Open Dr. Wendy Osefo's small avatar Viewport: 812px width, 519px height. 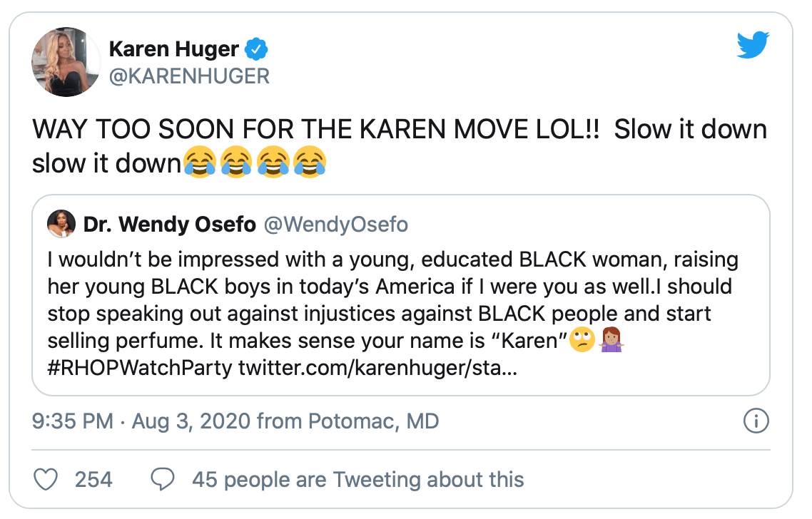(x=61, y=225)
